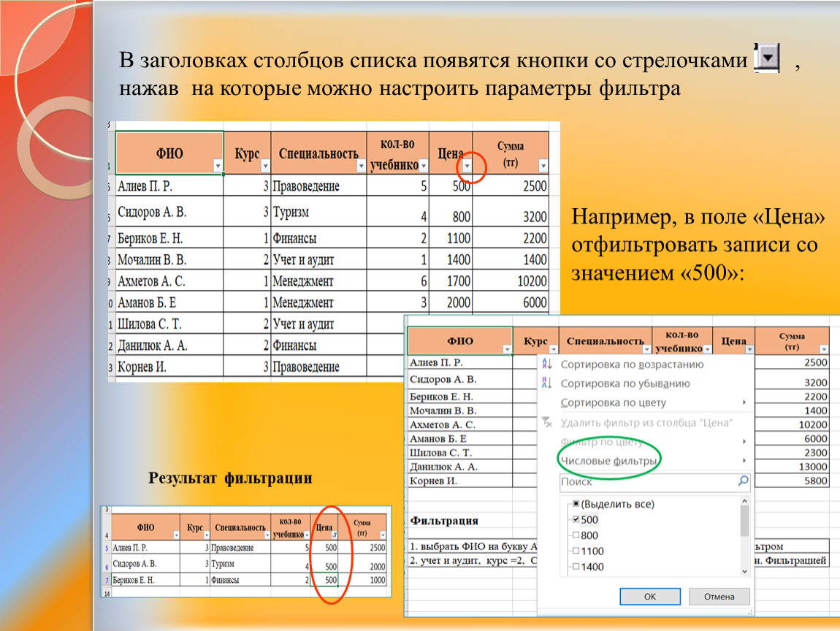
Task: Open the Цена filter dropdown in the top table
Action: point(467,166)
